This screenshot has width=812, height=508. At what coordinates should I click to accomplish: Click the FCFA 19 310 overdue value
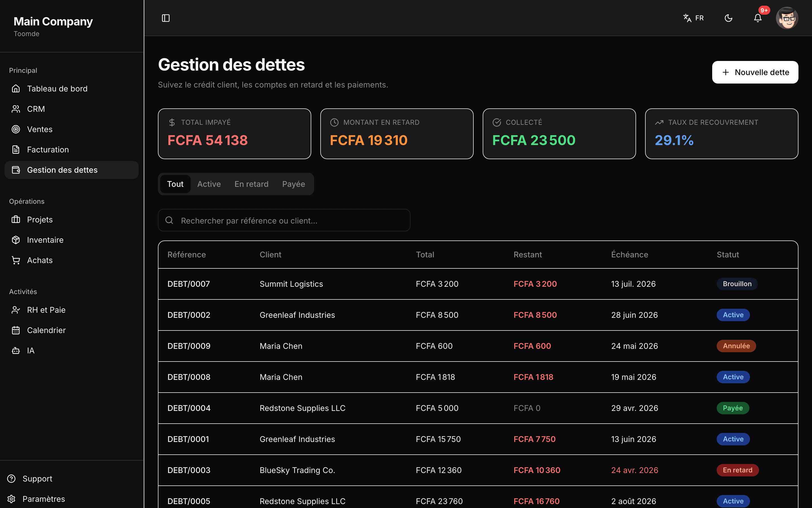369,141
